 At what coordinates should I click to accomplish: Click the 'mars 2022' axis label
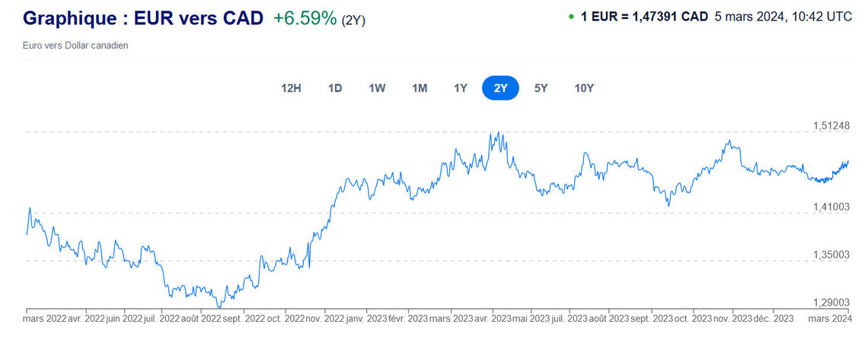[x=44, y=319]
